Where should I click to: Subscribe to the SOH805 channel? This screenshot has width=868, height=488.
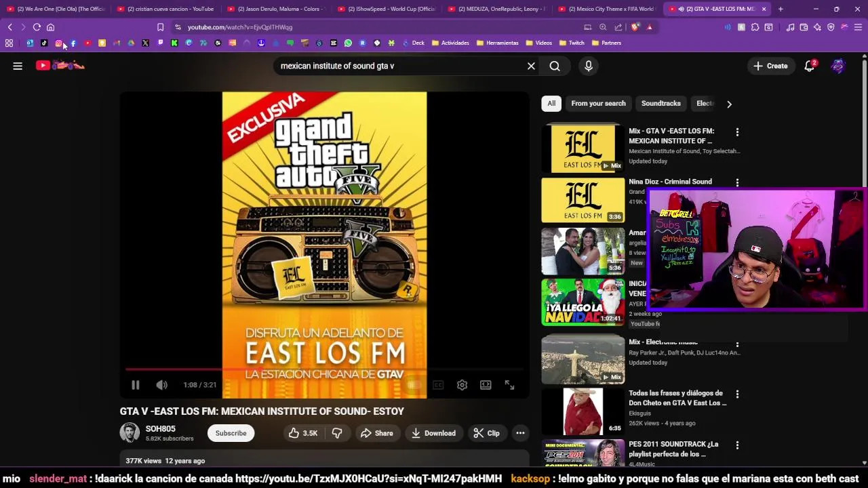click(231, 433)
